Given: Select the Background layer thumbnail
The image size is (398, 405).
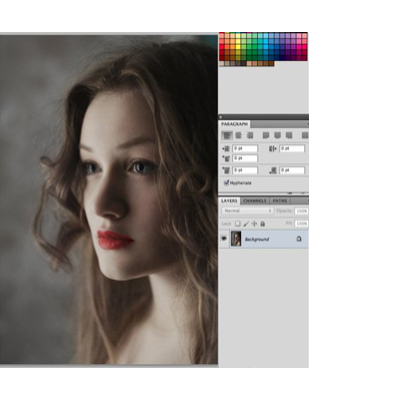Looking at the screenshot, I should point(236,239).
